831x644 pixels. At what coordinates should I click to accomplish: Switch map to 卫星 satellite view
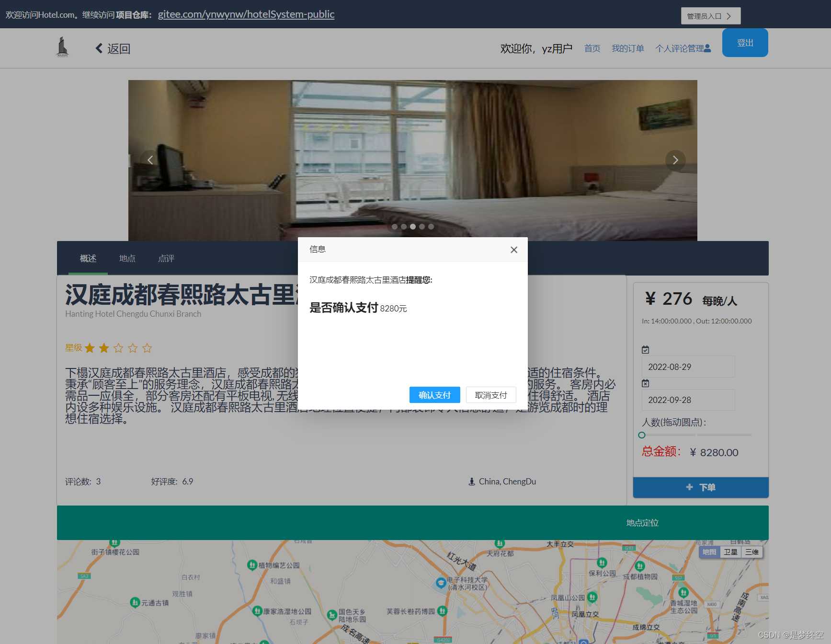coord(730,552)
